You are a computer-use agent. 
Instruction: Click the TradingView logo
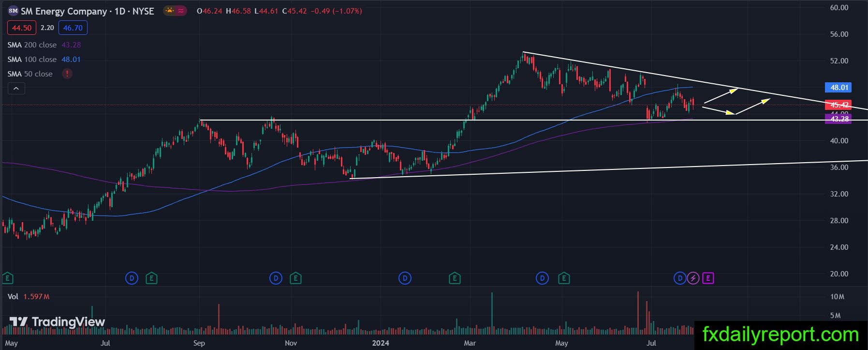(57, 322)
